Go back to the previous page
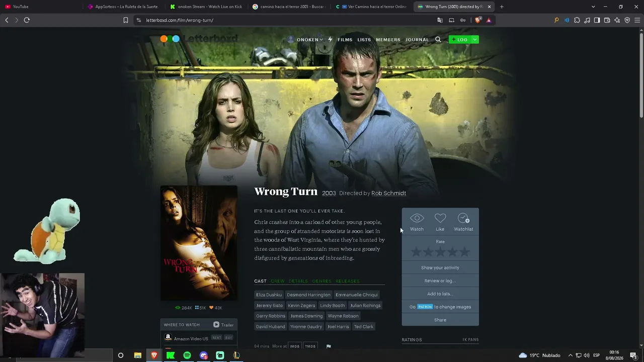Screen dimensions: 644x362 coord(7,20)
